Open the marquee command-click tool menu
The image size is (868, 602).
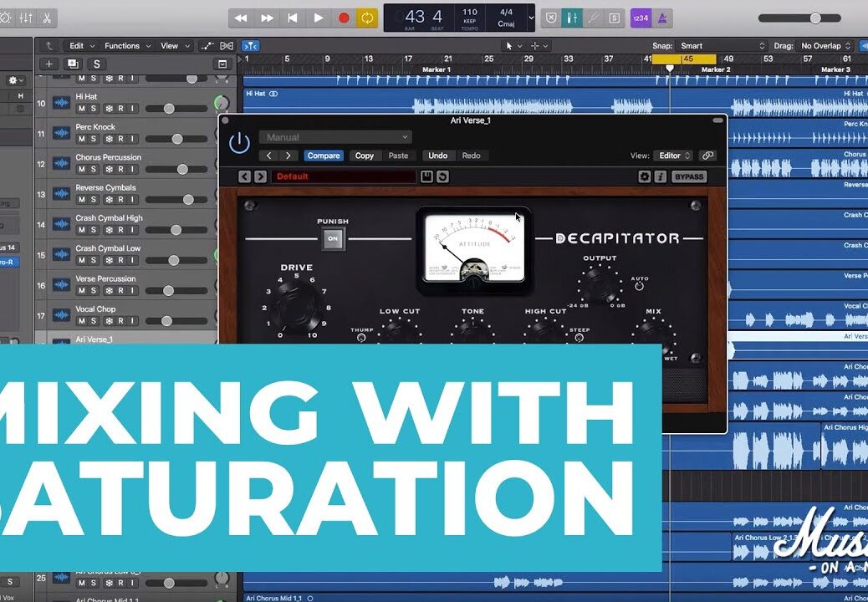(539, 46)
